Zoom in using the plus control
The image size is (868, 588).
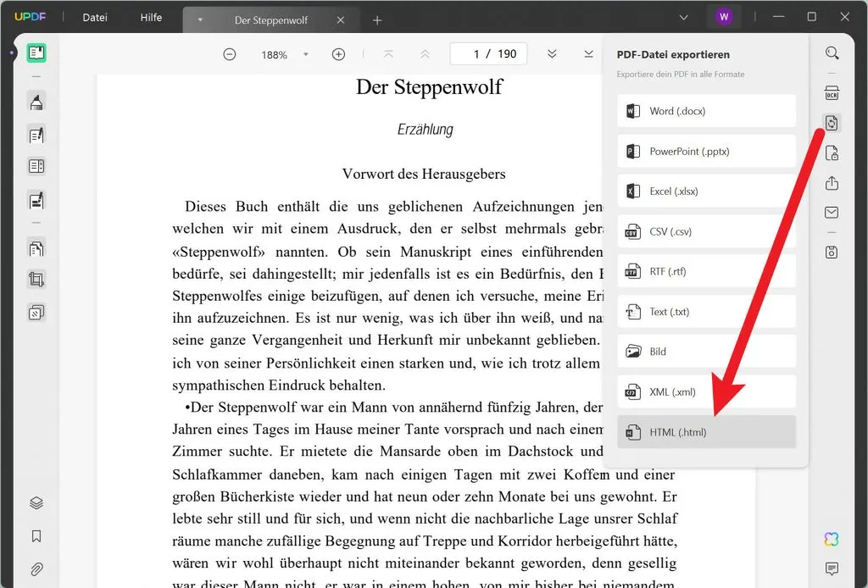[x=338, y=53]
